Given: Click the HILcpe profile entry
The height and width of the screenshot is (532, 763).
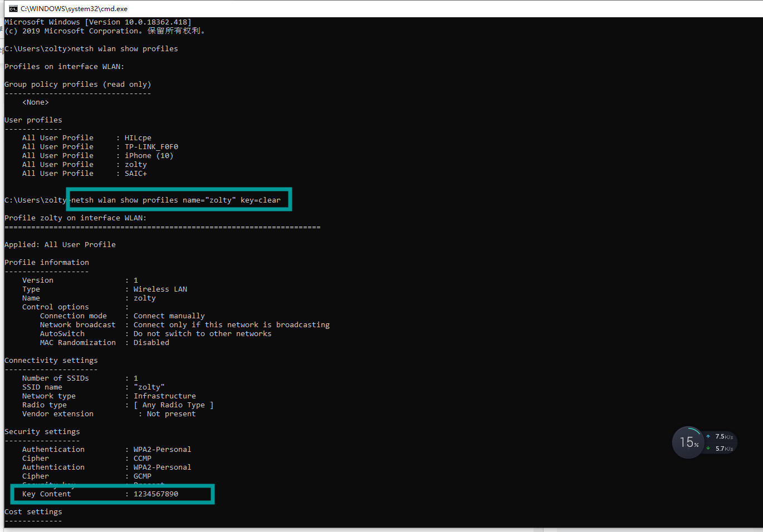Looking at the screenshot, I should pyautogui.click(x=138, y=137).
